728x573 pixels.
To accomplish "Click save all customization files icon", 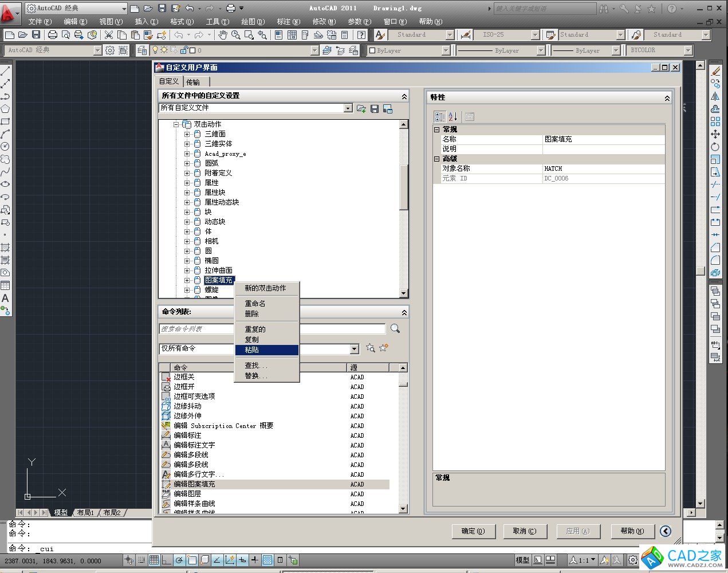I will tap(375, 108).
